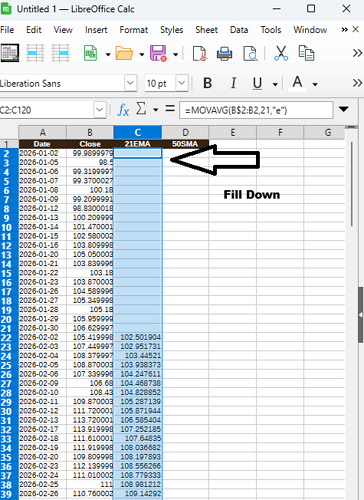Toggle bold formatting
This screenshot has height=500, width=364.
207,83
